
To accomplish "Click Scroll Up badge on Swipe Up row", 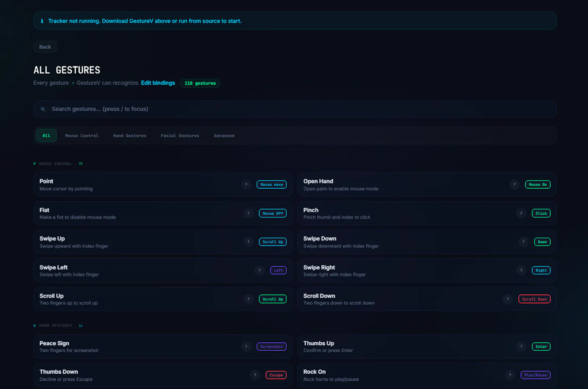I will [x=273, y=242].
